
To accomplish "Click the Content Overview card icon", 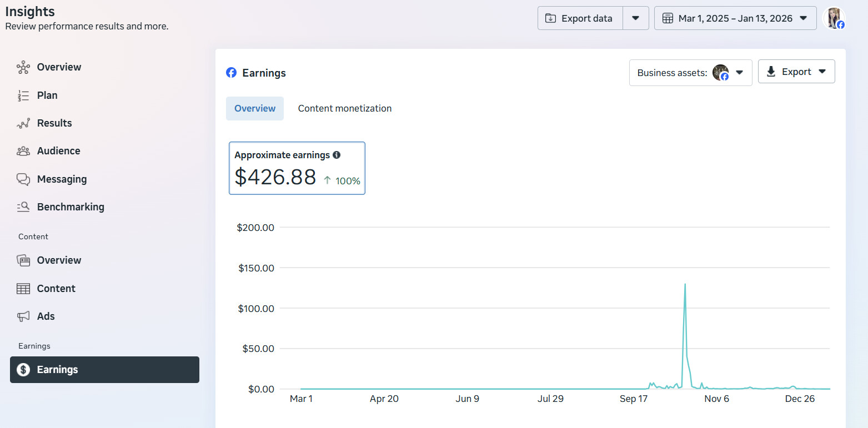I will (23, 260).
